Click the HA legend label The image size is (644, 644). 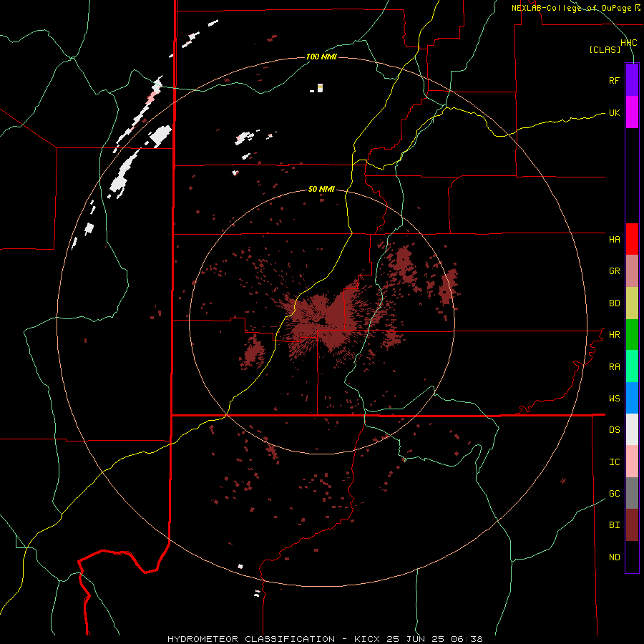coord(614,240)
